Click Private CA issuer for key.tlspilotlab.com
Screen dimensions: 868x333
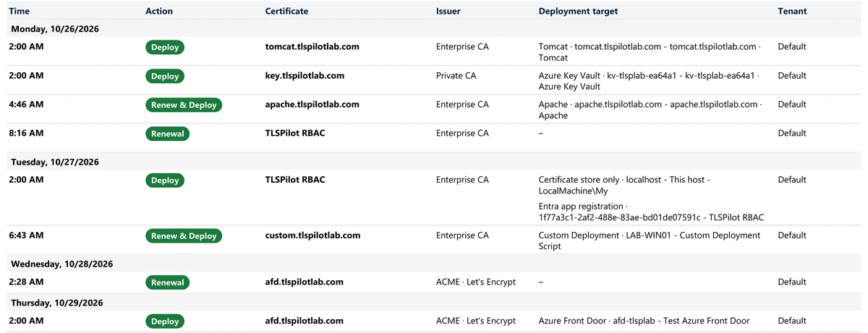[456, 75]
